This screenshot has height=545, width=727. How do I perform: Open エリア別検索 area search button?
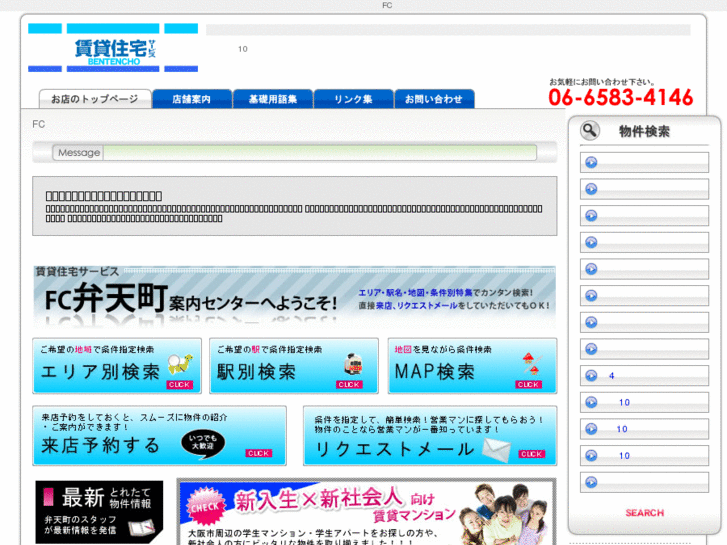click(x=117, y=366)
